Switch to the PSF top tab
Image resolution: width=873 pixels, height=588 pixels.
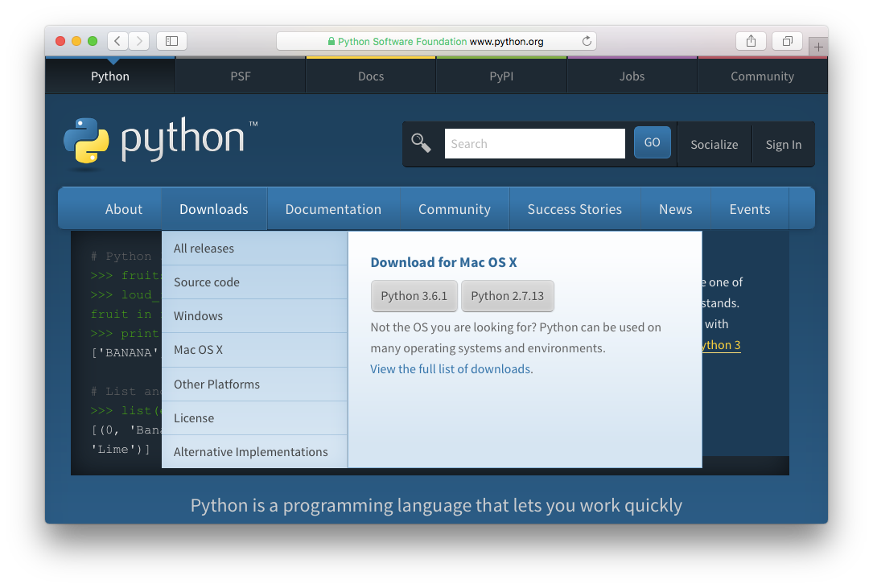tap(241, 76)
